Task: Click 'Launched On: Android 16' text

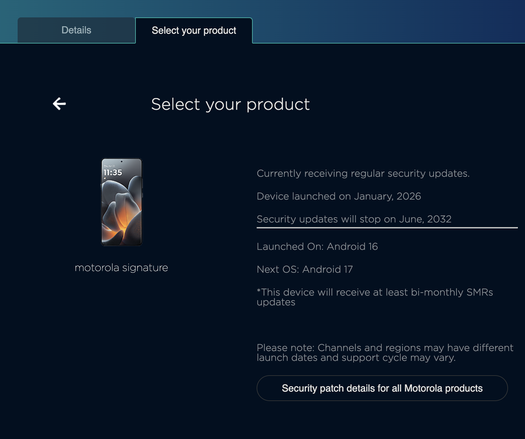Action: click(x=317, y=246)
